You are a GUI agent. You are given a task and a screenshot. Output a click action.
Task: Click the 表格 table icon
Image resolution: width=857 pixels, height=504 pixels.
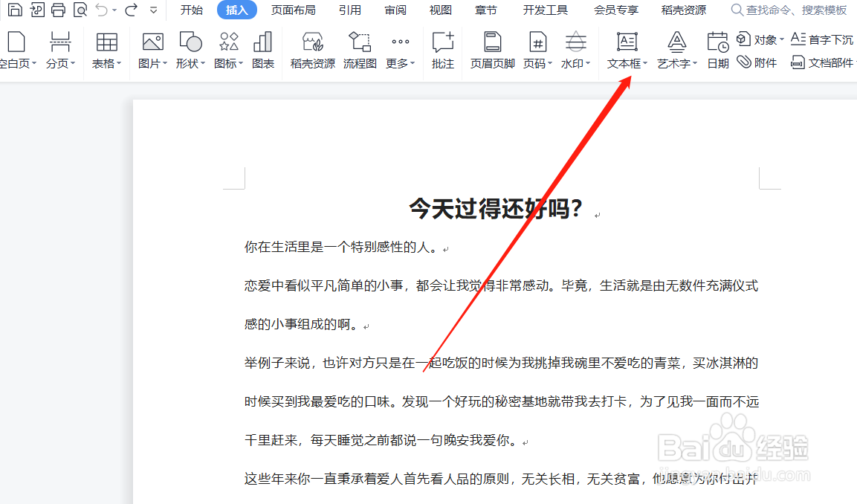106,42
